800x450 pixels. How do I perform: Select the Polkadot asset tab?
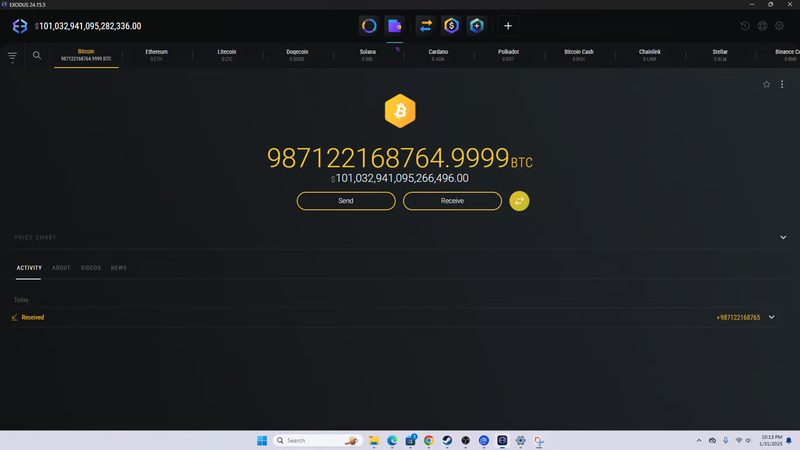pos(508,55)
